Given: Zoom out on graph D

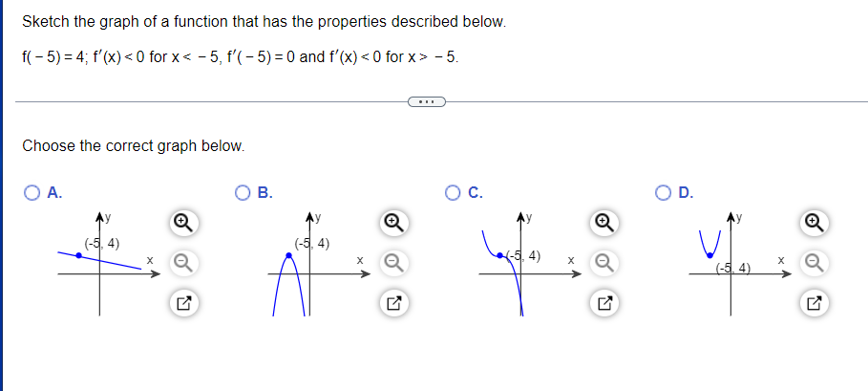Looking at the screenshot, I should tap(814, 263).
